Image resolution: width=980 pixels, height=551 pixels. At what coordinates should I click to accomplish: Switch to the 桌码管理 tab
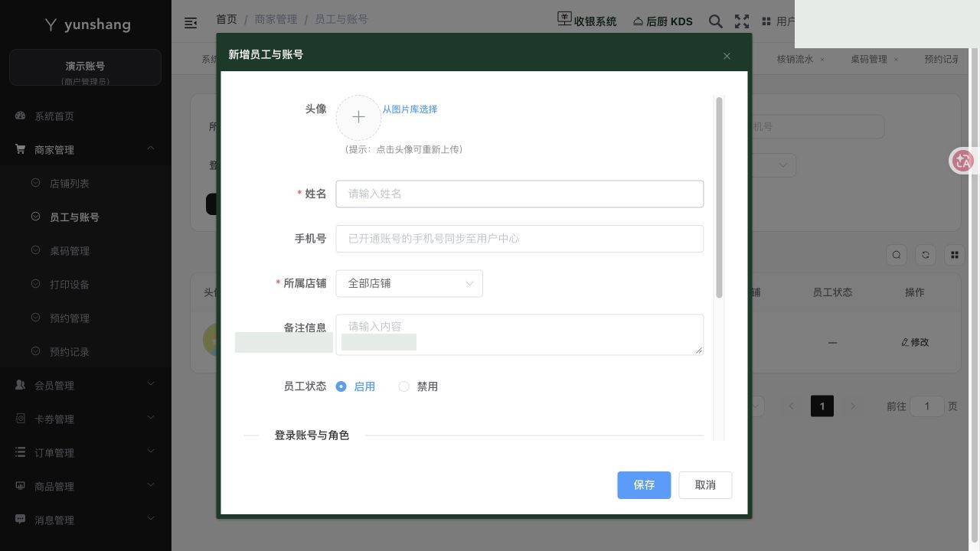tap(868, 59)
